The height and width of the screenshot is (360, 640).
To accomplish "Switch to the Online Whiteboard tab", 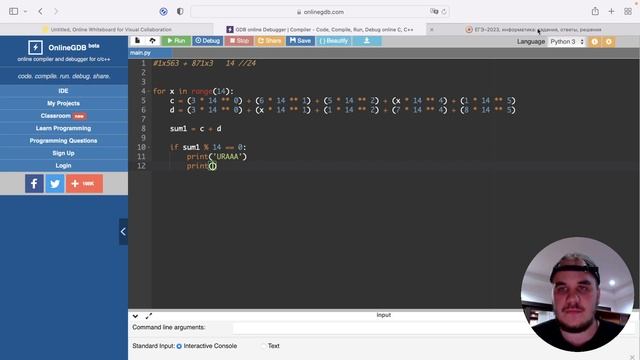I will 107,29.
